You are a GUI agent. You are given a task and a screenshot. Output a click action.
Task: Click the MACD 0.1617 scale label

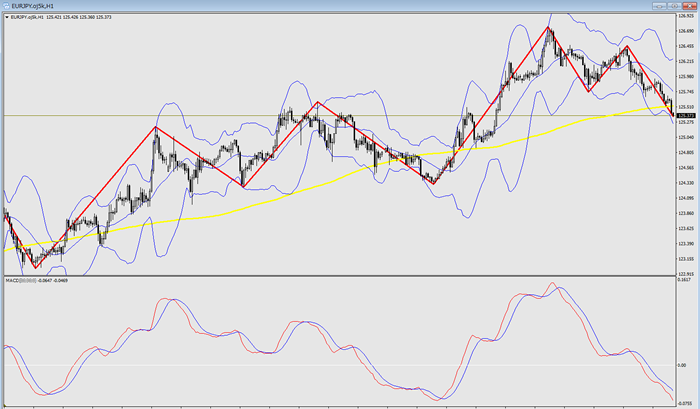(x=684, y=280)
